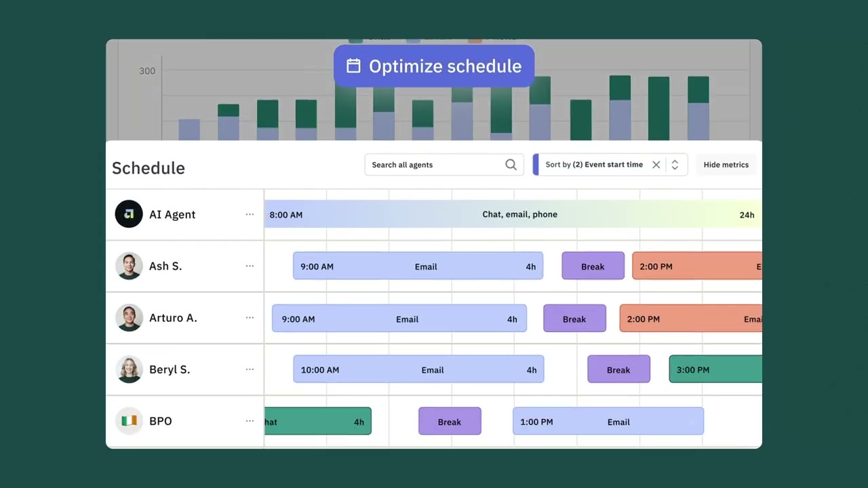
Task: Open the AI Agent row options menu
Action: click(x=250, y=214)
